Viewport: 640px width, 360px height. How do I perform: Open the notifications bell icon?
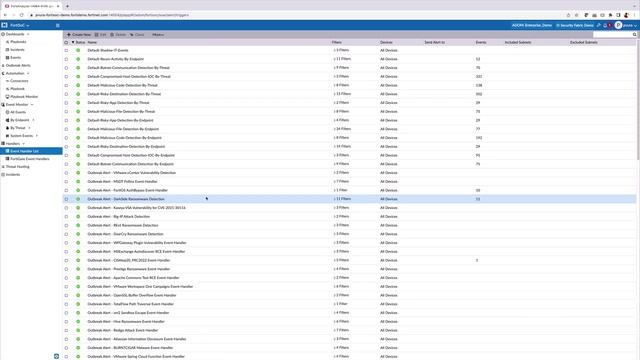coord(605,25)
